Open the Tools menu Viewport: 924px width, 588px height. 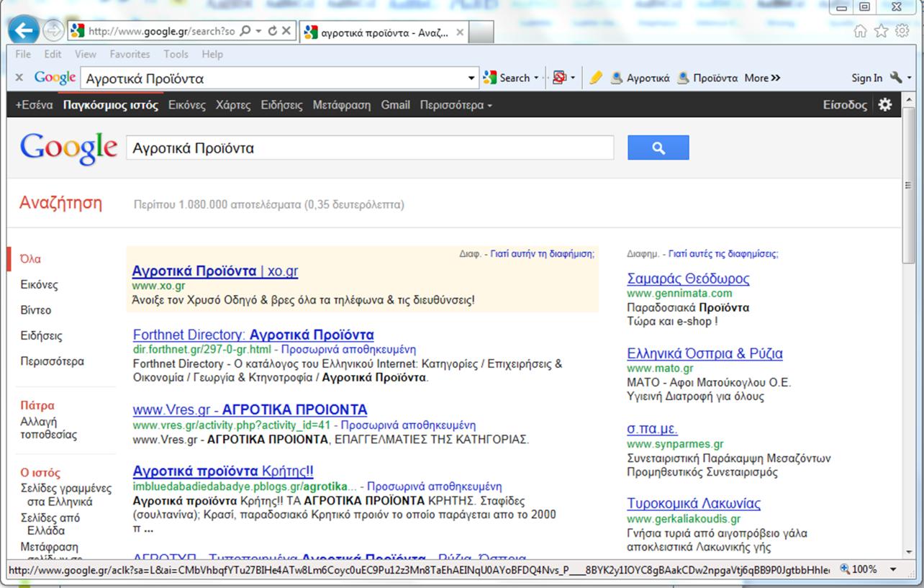[x=176, y=54]
